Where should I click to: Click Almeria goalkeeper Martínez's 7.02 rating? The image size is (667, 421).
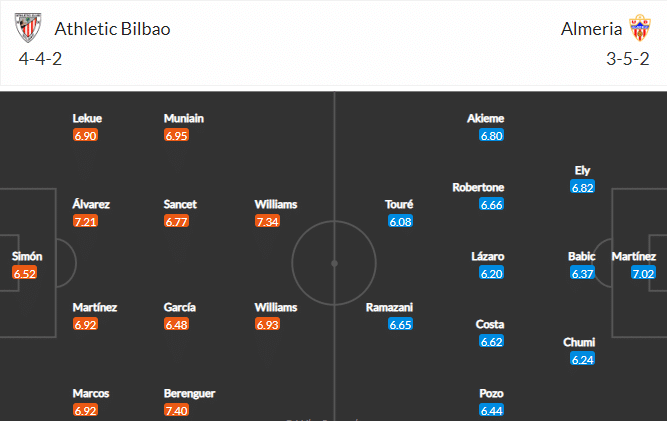643,273
